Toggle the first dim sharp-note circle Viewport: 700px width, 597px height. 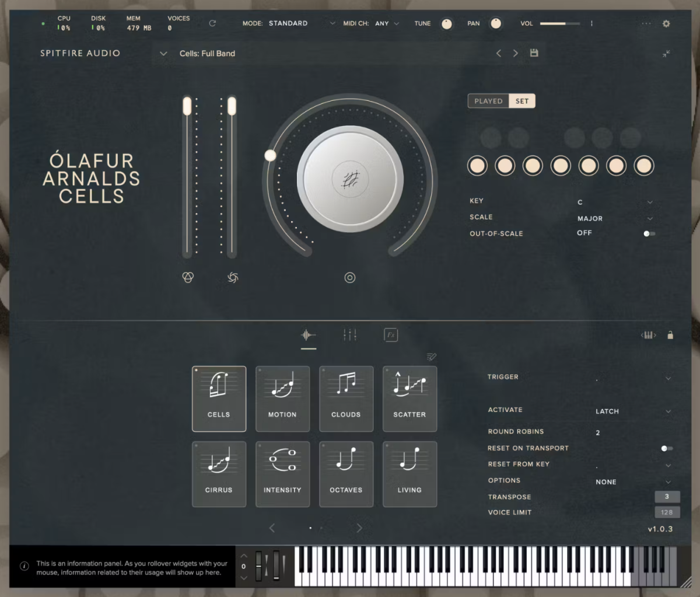pyautogui.click(x=490, y=138)
